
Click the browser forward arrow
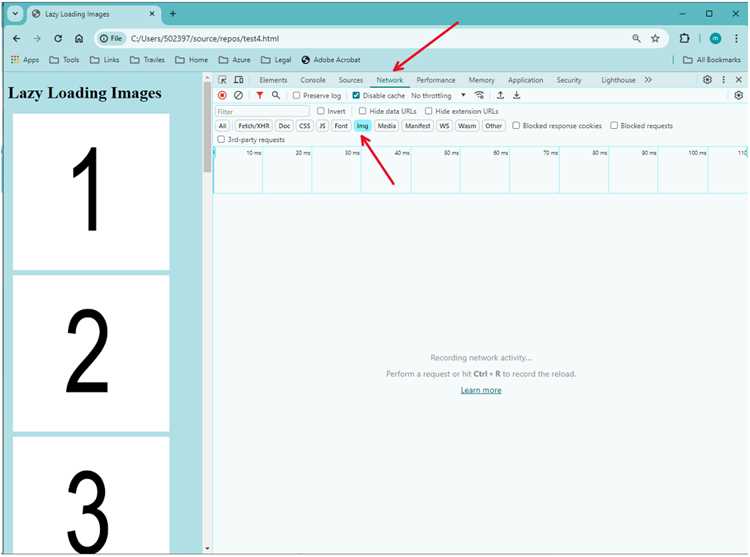pyautogui.click(x=37, y=38)
